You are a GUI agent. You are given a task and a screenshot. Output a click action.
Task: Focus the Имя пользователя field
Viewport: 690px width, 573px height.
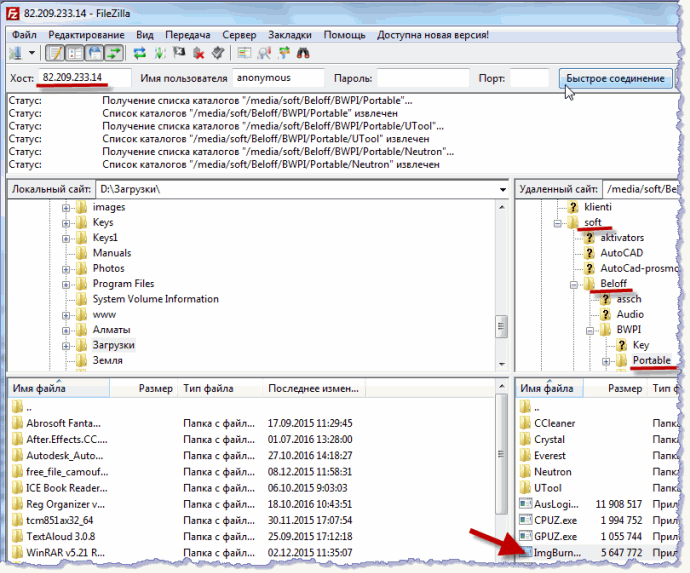(278, 78)
